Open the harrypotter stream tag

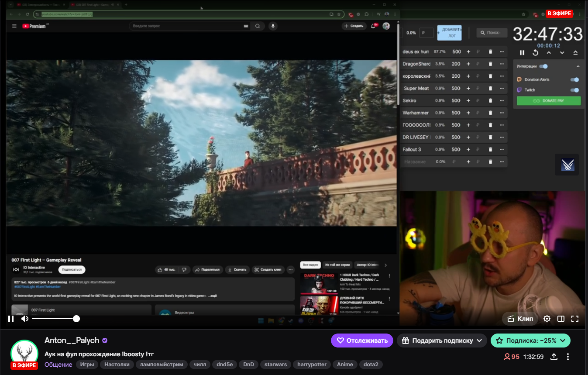point(312,365)
